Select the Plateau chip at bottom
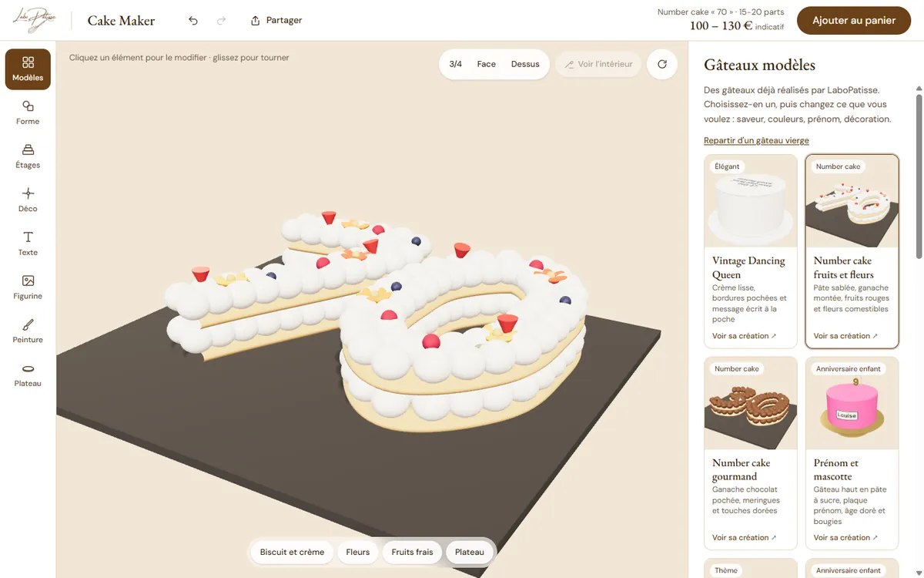Image resolution: width=924 pixels, height=578 pixels. coord(470,552)
